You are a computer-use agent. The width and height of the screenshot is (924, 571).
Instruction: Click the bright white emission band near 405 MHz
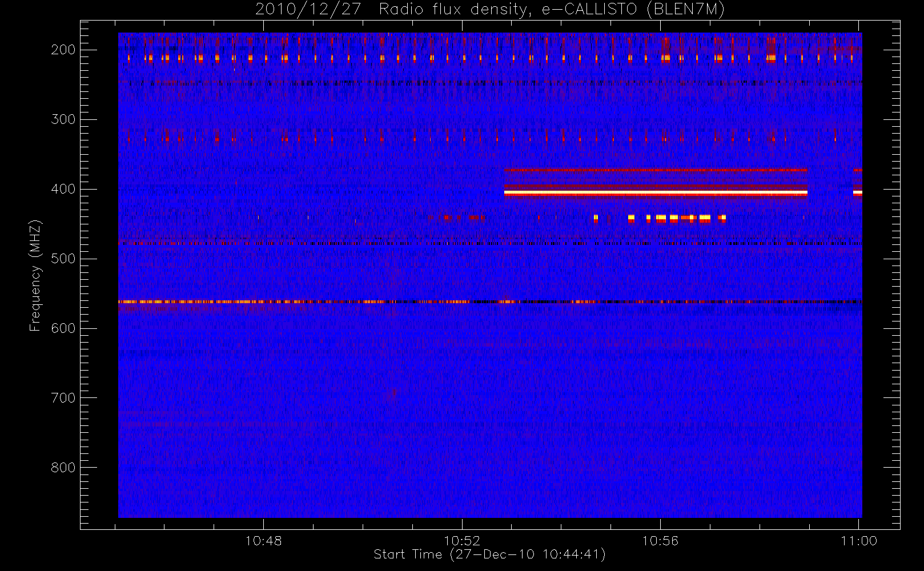[x=656, y=194]
